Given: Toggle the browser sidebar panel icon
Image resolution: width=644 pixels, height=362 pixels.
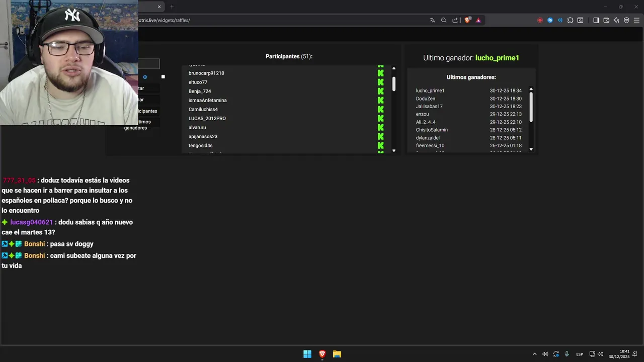Looking at the screenshot, I should coord(596,20).
